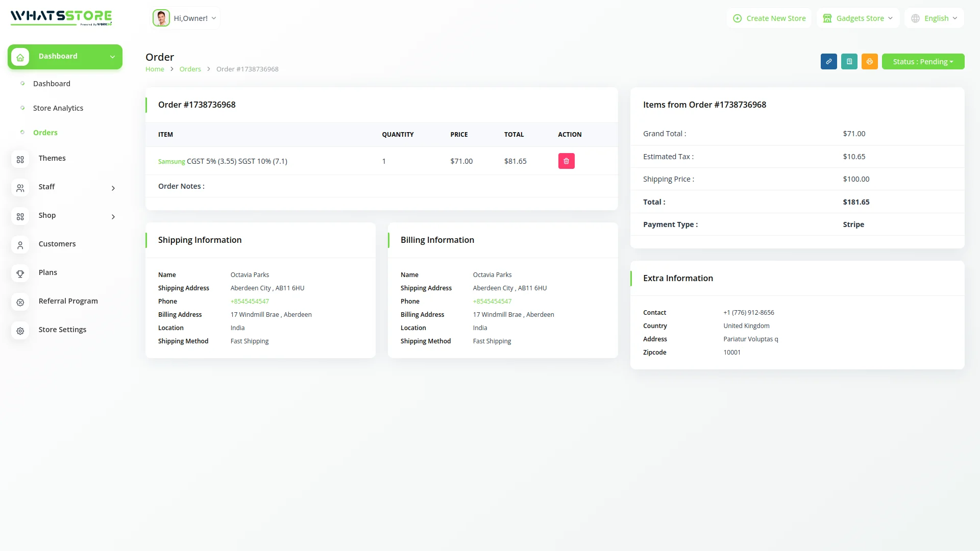
Task: Open Customers via its person icon
Action: pos(20,245)
